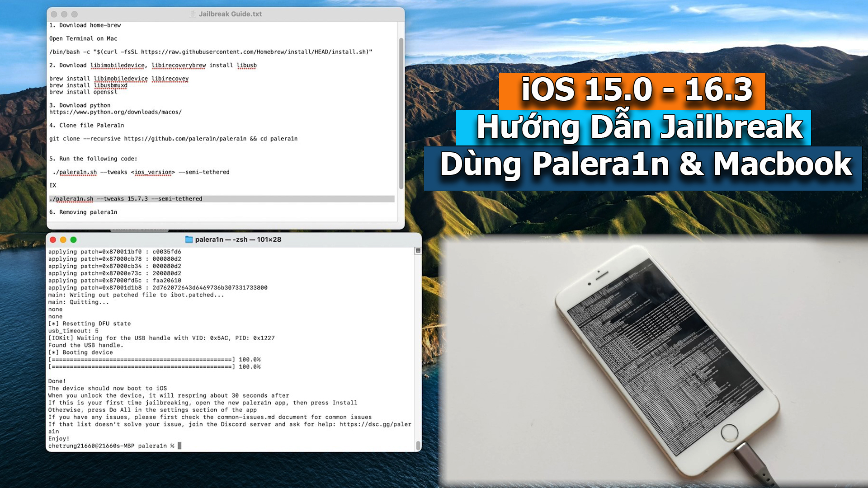The height and width of the screenshot is (488, 868).
Task: Click the dsc.gg Discord link in Terminal
Action: [x=375, y=425]
